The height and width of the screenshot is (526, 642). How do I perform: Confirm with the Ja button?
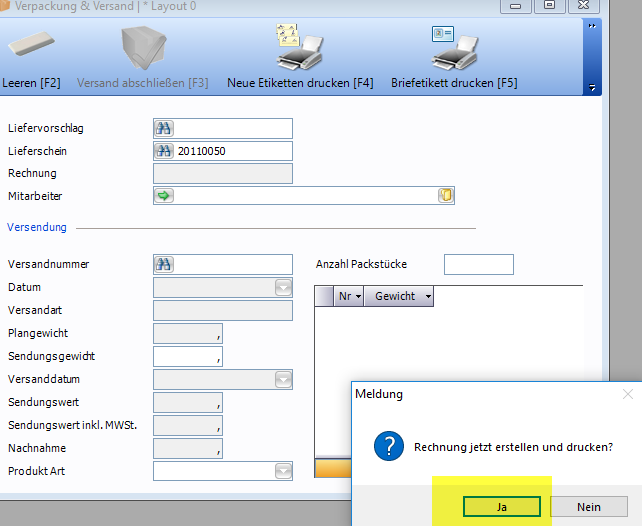(501, 507)
